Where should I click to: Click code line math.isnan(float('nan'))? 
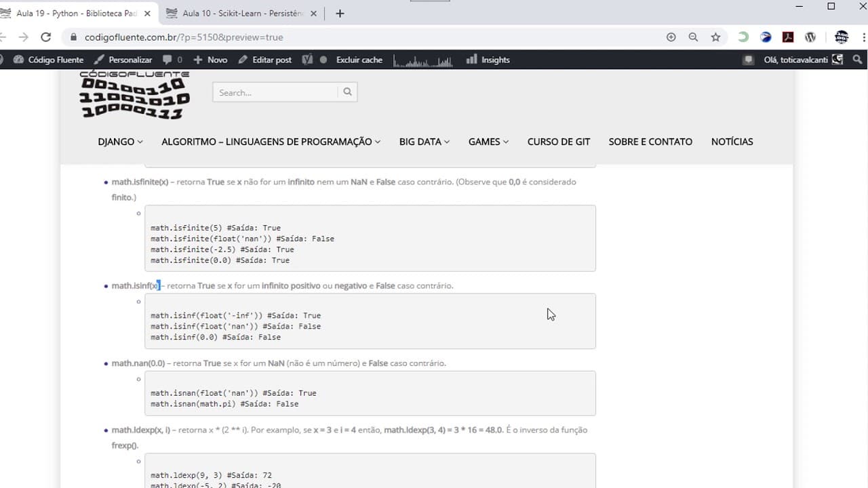coord(233,393)
